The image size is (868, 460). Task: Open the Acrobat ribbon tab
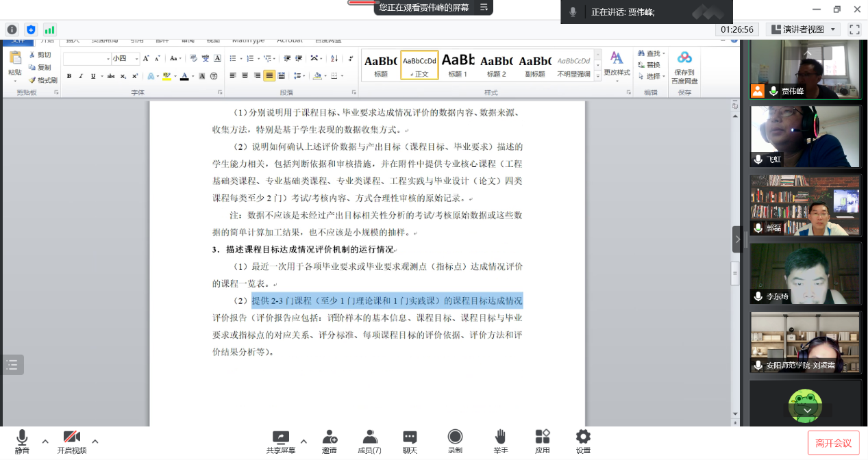pyautogui.click(x=290, y=42)
